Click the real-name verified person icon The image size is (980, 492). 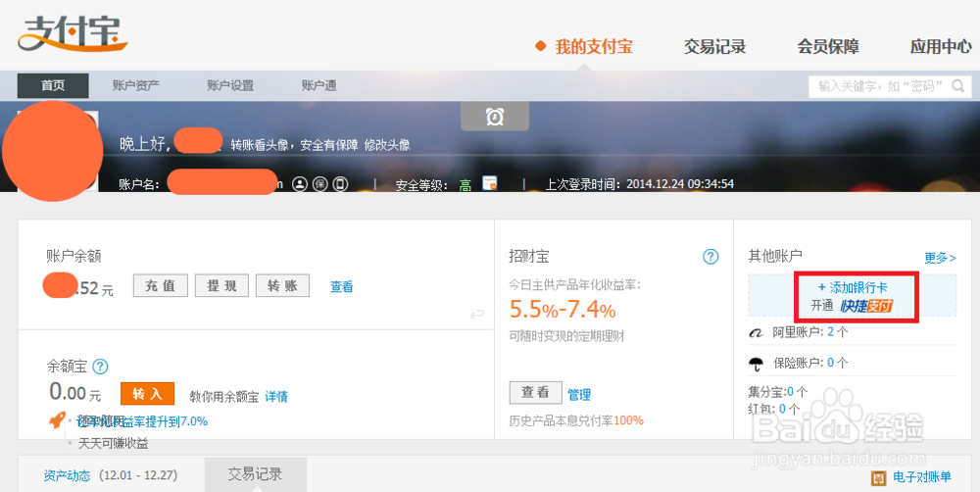301,184
